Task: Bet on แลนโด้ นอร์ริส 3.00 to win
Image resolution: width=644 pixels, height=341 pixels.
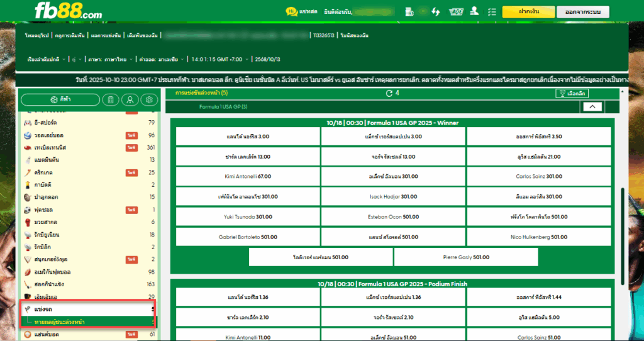Action: coord(248,137)
